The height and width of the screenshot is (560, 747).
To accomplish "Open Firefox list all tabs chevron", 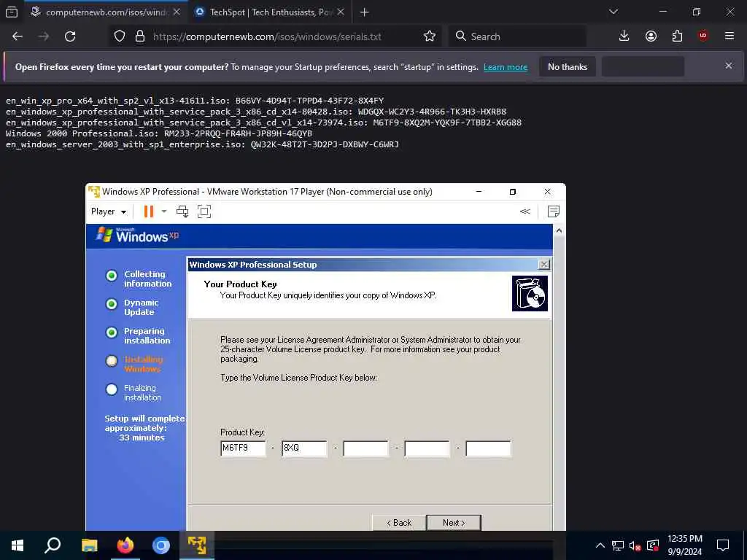I will pos(614,12).
